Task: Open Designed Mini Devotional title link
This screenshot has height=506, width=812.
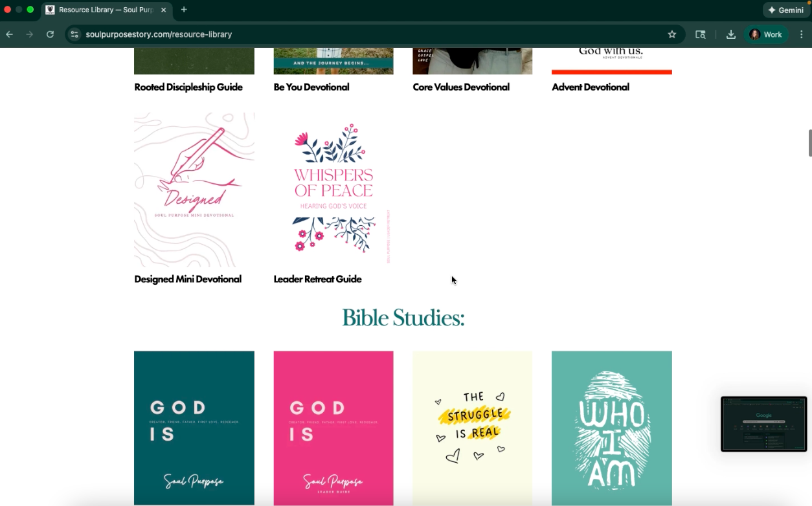Action: (188, 279)
